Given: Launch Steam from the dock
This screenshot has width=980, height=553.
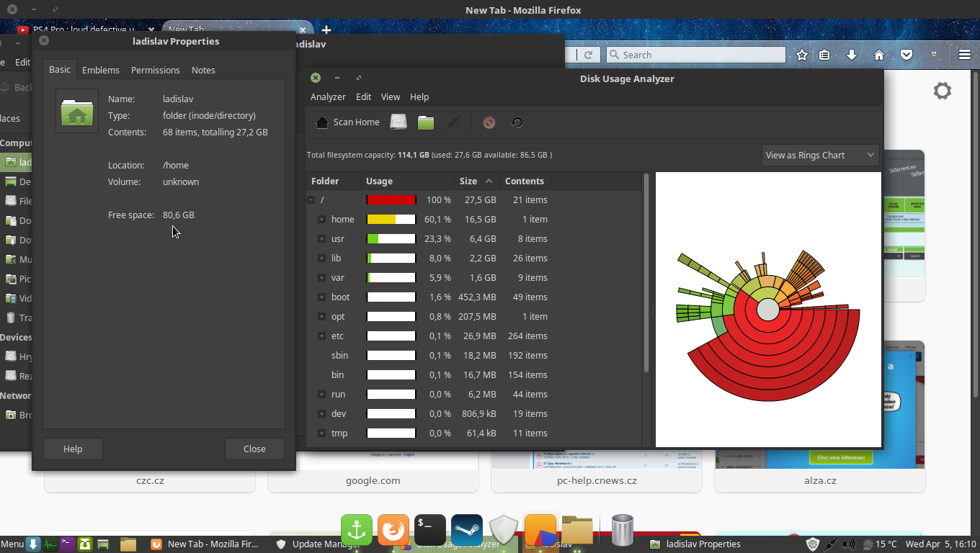Looking at the screenshot, I should (x=467, y=530).
